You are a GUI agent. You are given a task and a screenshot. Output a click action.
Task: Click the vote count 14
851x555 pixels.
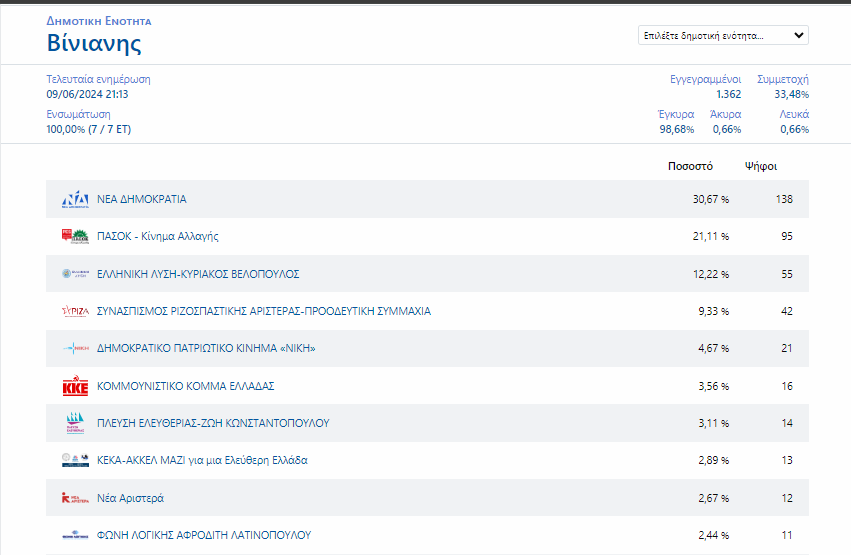(787, 423)
